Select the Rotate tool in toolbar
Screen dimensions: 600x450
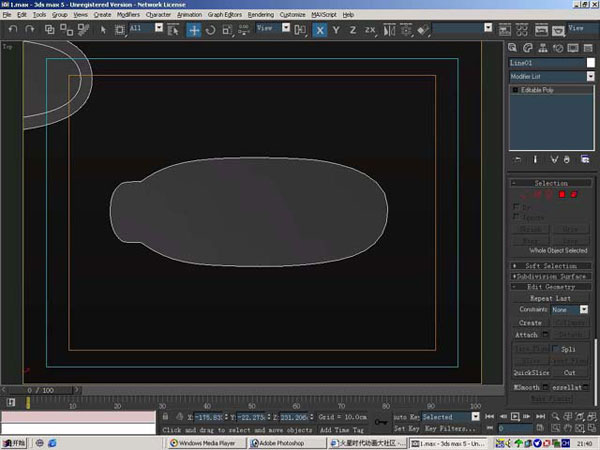pos(210,30)
